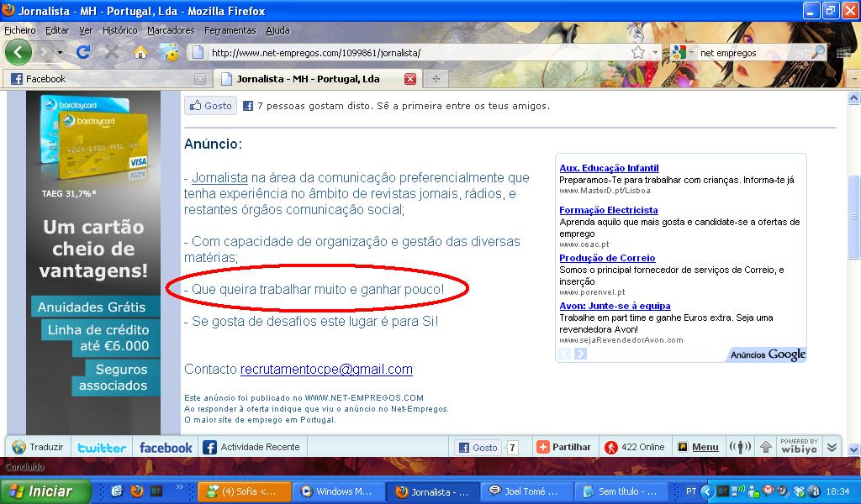Viewport: 861px width, 504px height.
Task: Reload the page with the refresh icon
Action: [83, 52]
